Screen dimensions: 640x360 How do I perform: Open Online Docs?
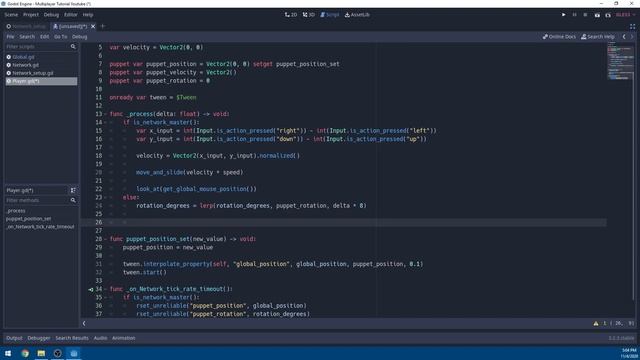click(x=559, y=37)
